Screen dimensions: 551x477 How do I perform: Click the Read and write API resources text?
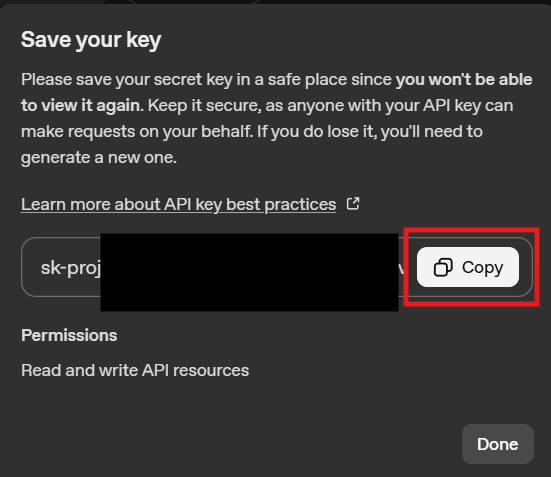(x=135, y=370)
